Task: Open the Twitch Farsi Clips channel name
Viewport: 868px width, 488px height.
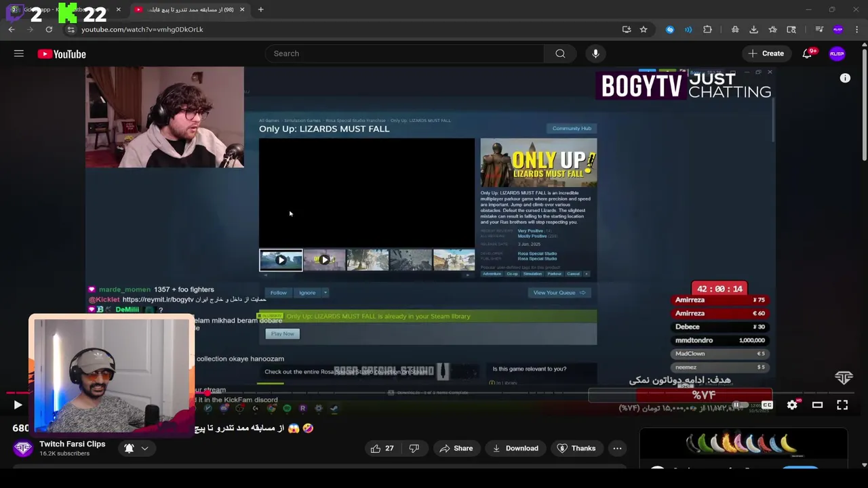Action: pyautogui.click(x=73, y=444)
